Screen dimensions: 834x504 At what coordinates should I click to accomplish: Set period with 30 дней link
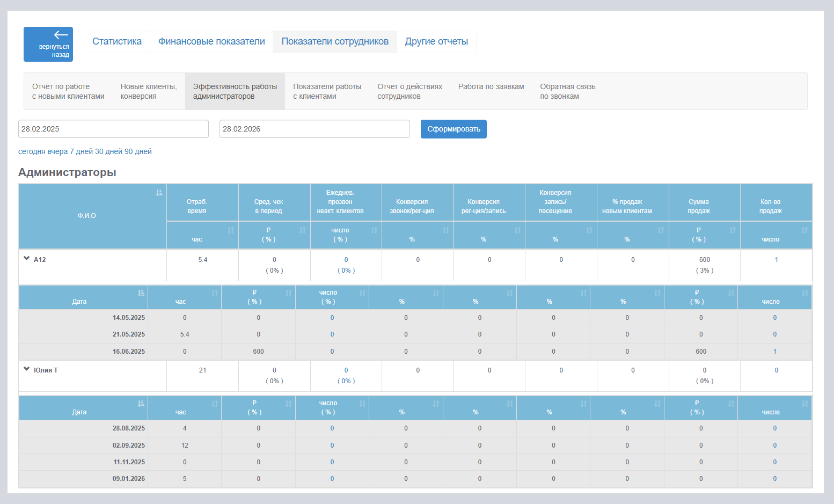tap(108, 151)
